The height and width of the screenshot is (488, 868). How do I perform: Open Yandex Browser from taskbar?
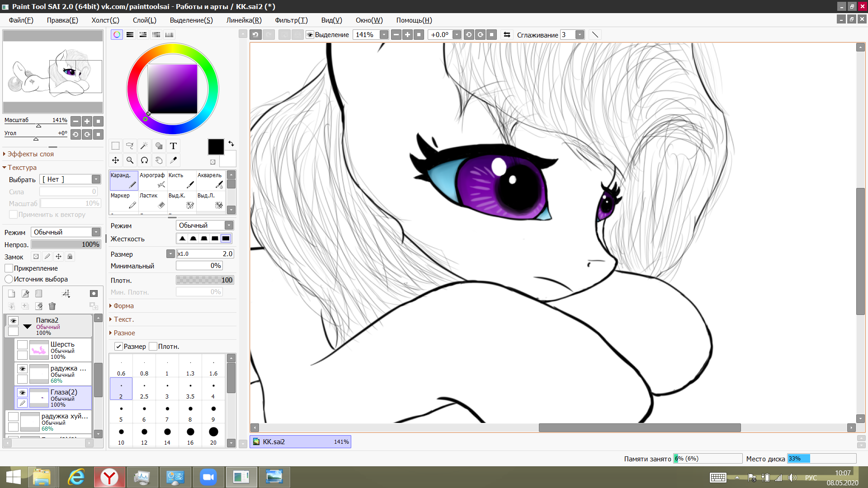(x=109, y=477)
